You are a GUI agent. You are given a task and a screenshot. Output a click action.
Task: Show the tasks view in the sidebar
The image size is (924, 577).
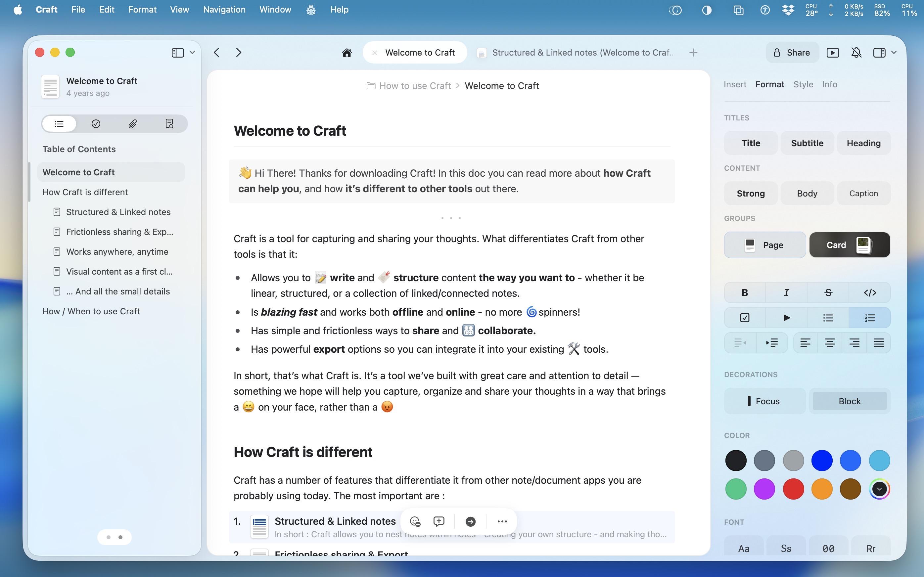96,124
